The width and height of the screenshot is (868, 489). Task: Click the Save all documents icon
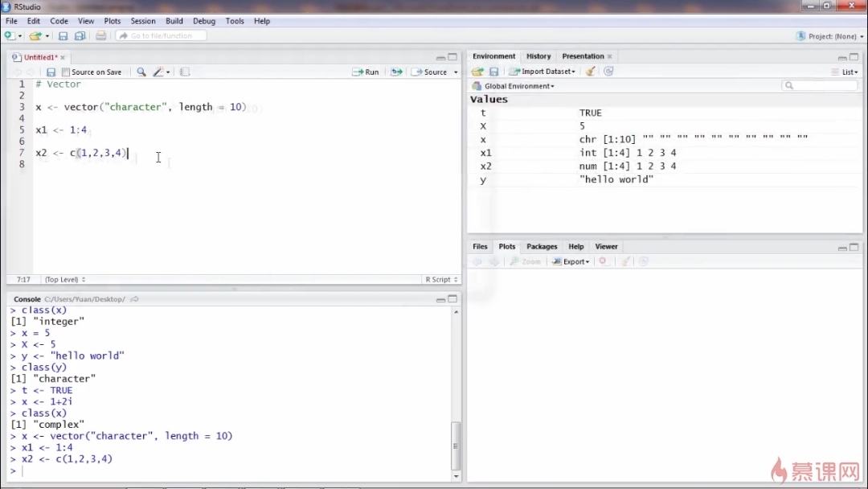[80, 36]
